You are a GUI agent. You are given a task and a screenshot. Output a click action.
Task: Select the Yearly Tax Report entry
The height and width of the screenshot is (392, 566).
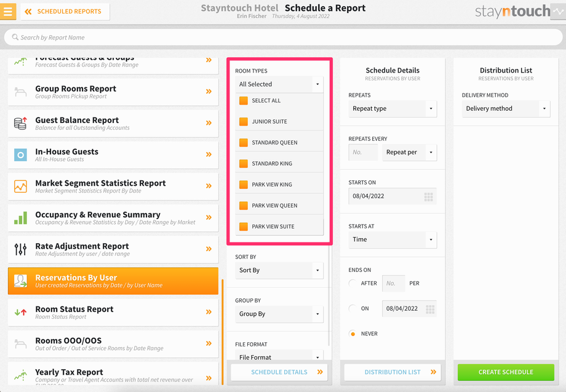coord(113,374)
